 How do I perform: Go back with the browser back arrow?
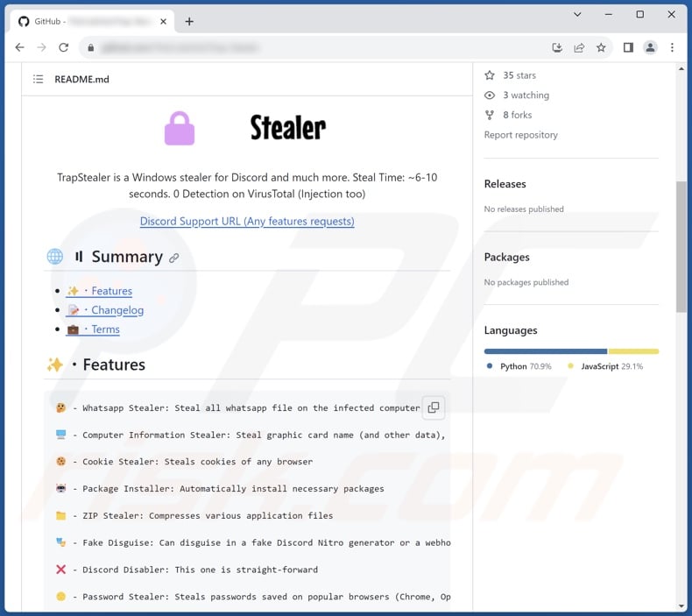click(19, 47)
